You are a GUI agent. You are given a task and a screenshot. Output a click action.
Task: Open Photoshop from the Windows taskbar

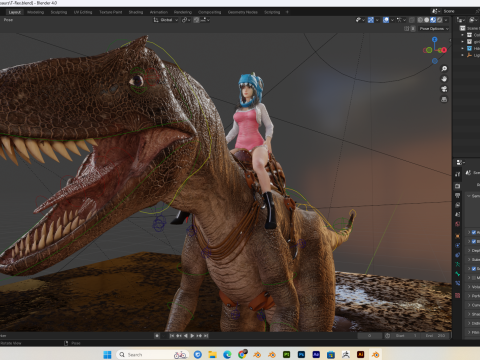click(301, 355)
